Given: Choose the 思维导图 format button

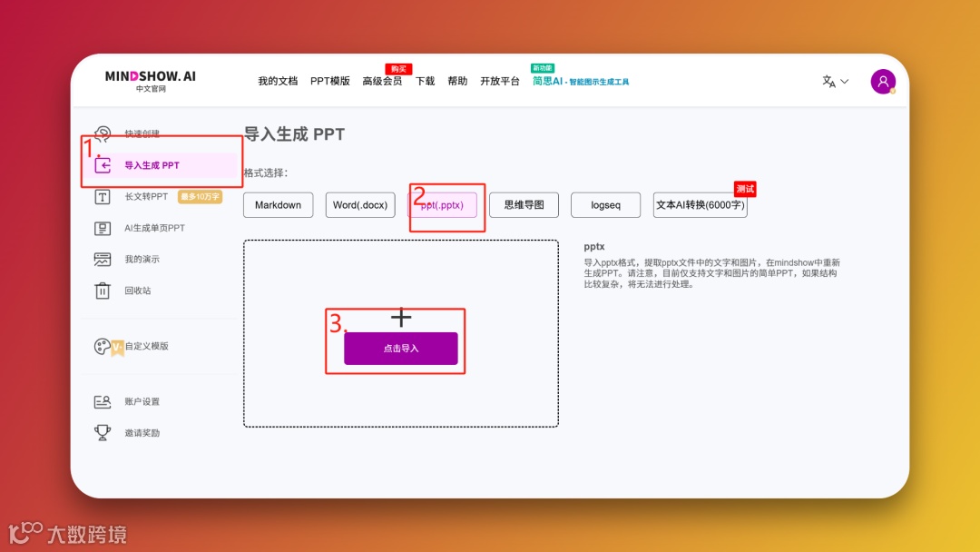Looking at the screenshot, I should (524, 205).
